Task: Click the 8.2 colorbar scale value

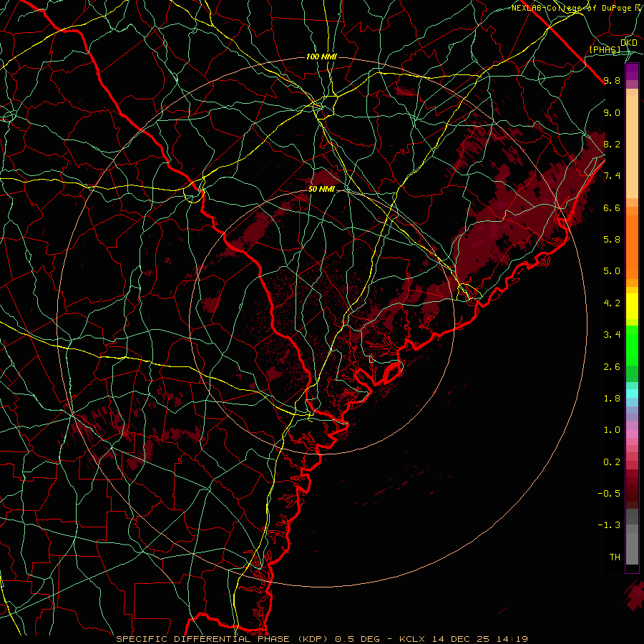Action: 612,144
